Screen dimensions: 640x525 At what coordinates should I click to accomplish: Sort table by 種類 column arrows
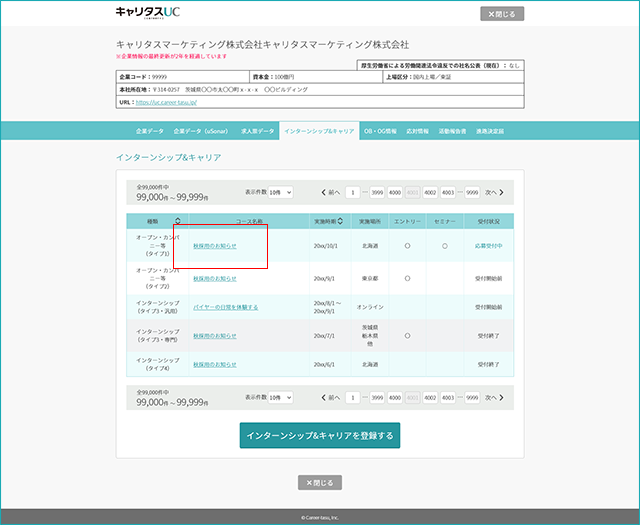pyautogui.click(x=178, y=221)
